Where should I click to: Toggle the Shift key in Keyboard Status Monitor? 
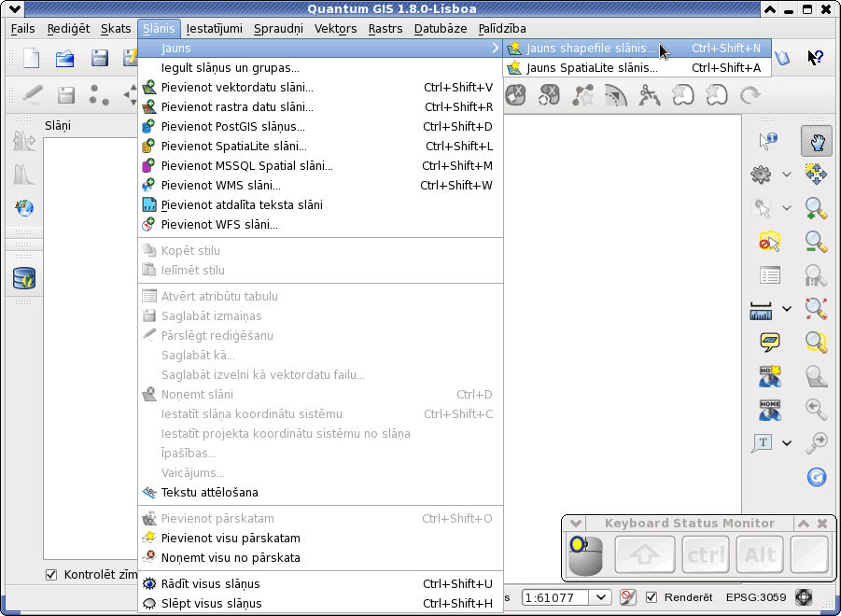click(x=645, y=554)
